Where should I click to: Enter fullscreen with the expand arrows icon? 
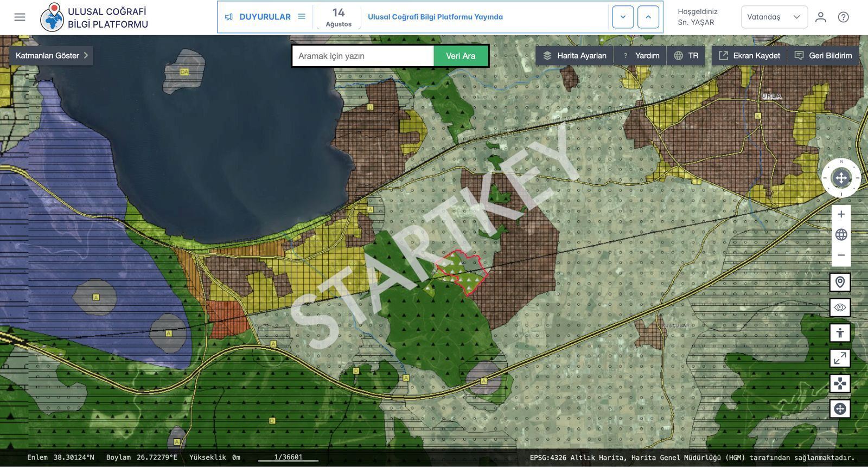pyautogui.click(x=840, y=358)
